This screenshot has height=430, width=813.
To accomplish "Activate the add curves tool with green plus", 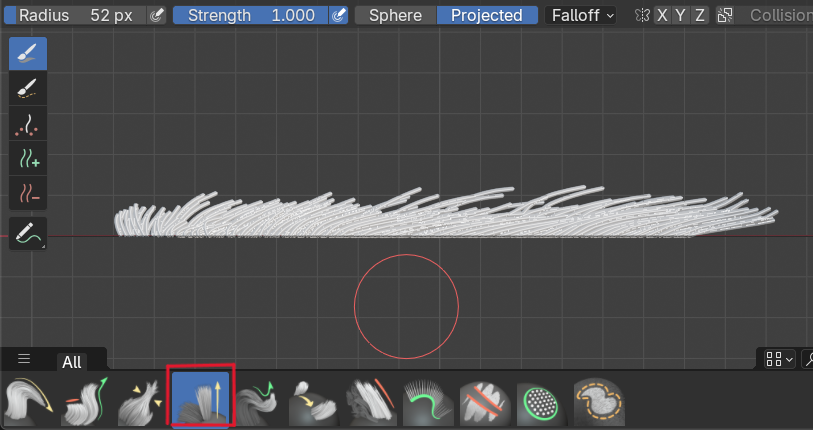I will pyautogui.click(x=28, y=157).
